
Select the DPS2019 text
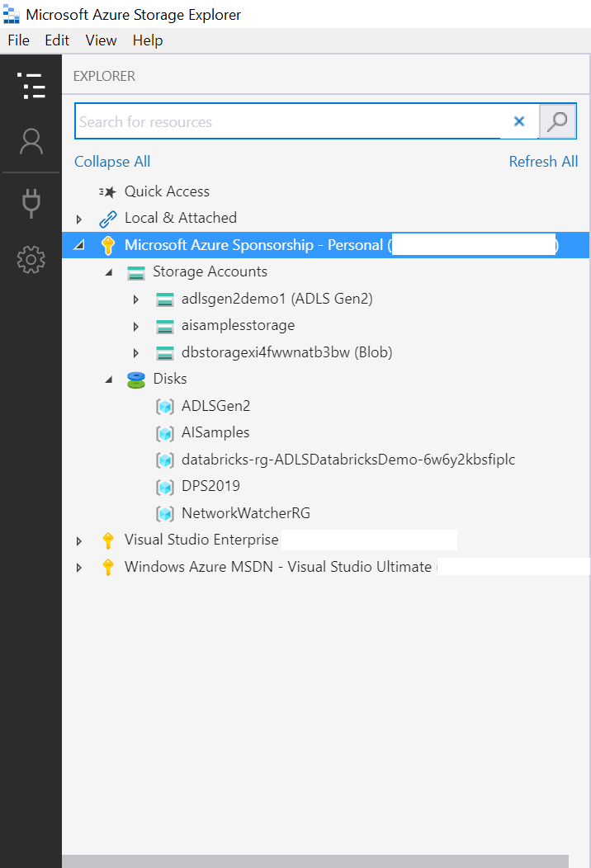pos(210,486)
